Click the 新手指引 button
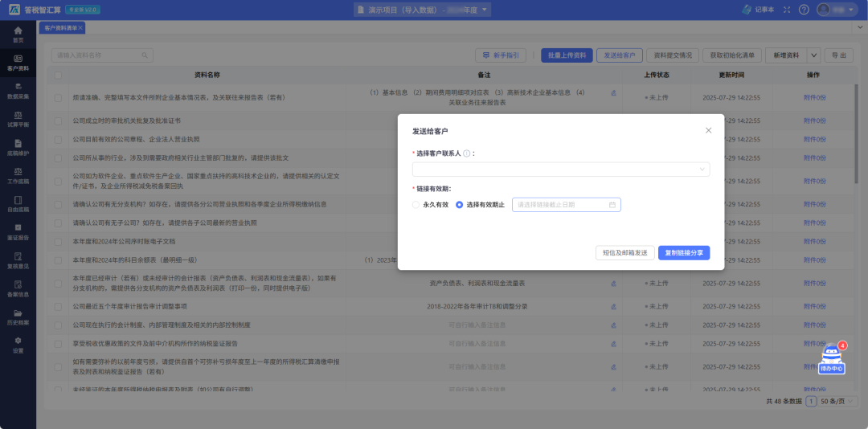 coord(501,55)
